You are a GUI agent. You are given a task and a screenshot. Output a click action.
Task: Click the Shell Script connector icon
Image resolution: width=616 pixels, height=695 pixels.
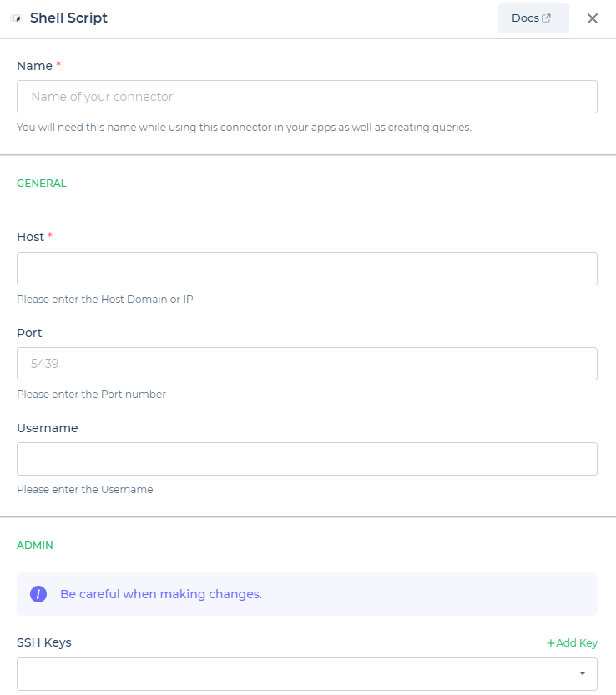point(17,18)
